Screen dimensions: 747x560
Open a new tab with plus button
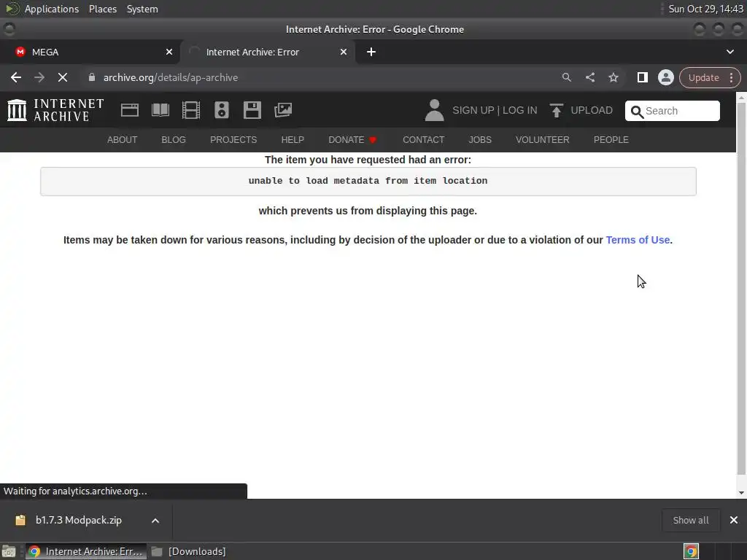point(371,52)
